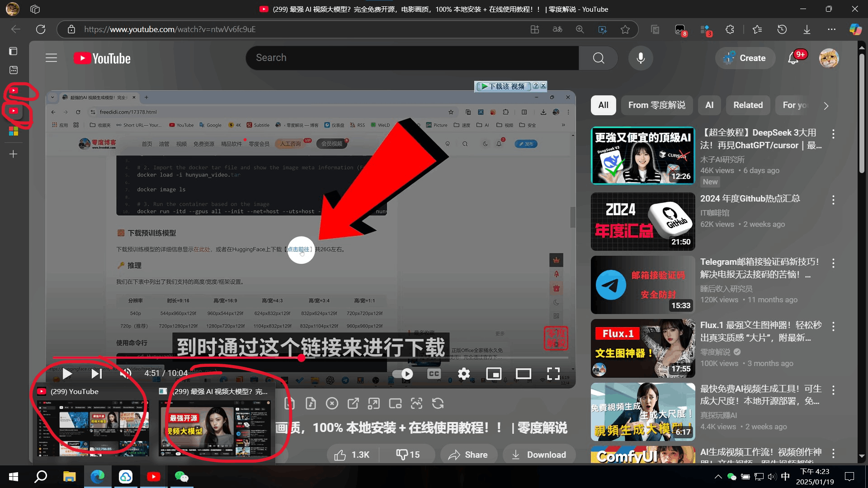Image resolution: width=868 pixels, height=488 pixels.
Task: Open the 2024 Github年度汇总 video thumbnail
Action: coord(642,221)
